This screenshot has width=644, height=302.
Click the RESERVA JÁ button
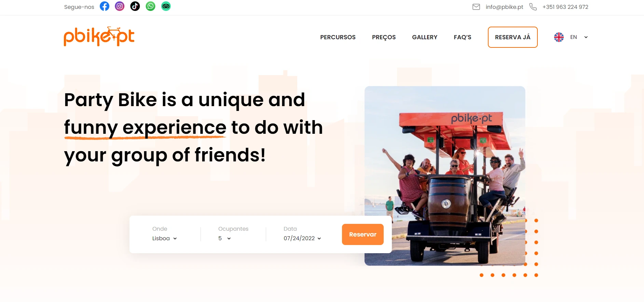[512, 37]
